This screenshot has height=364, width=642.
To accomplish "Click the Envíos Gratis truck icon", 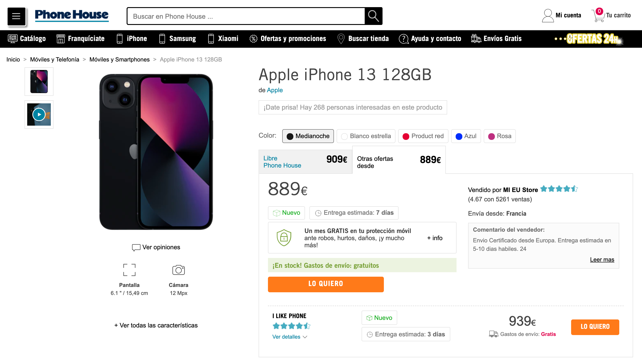I will (476, 39).
